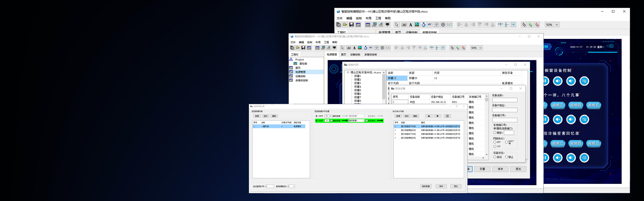Switch to the 多媒体控制 tab in front window
Screen dimensions: 644x201
[x=370, y=55]
